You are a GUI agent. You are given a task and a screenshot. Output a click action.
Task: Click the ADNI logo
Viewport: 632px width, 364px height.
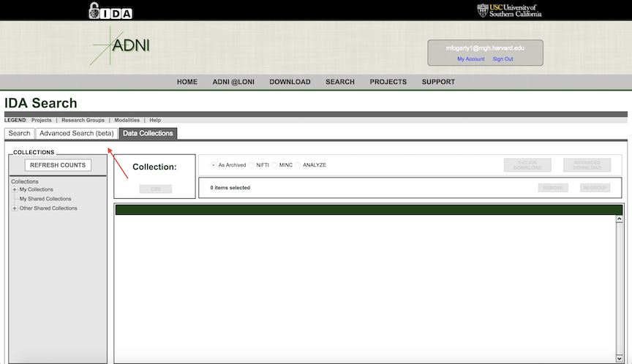pos(121,46)
